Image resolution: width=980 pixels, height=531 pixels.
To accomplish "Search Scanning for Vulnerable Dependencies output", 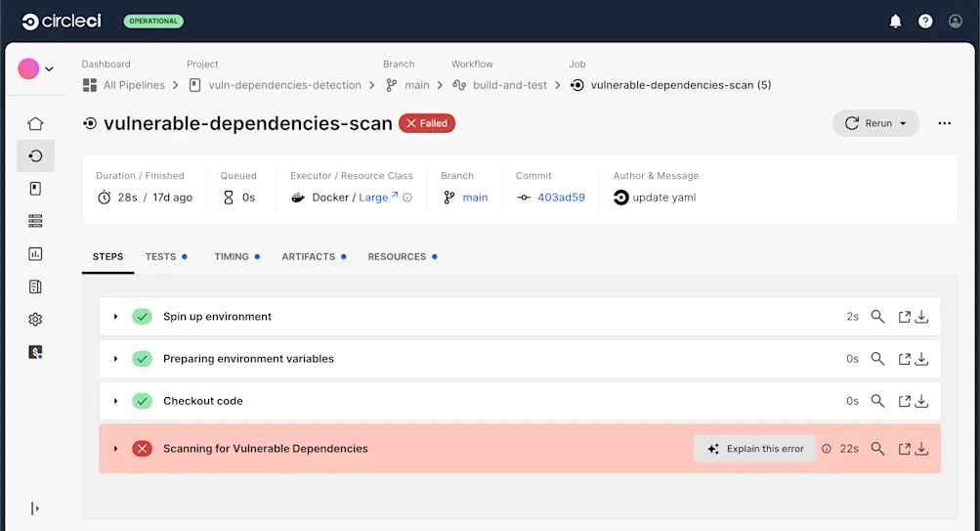I will (877, 449).
